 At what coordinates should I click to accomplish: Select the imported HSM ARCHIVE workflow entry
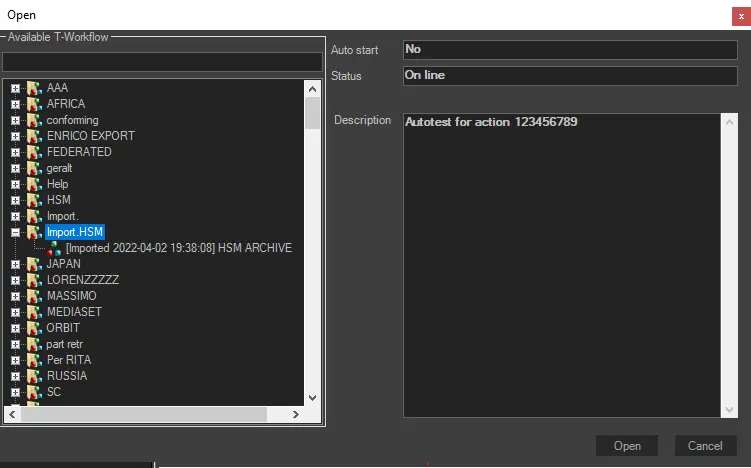coord(178,248)
